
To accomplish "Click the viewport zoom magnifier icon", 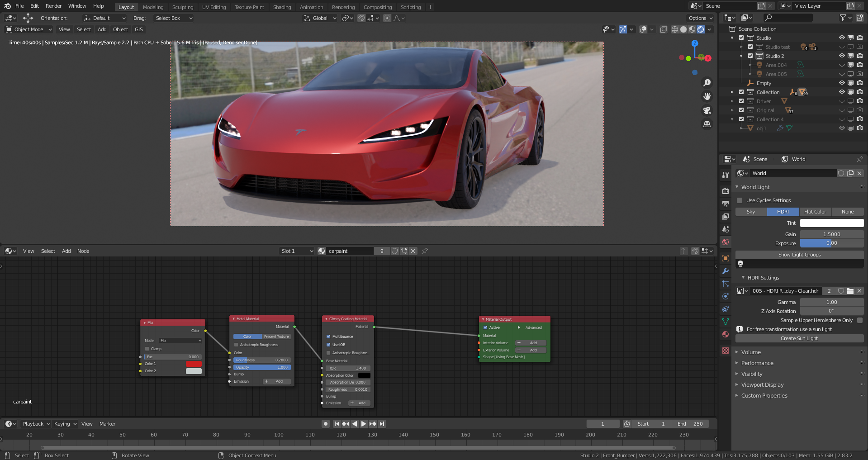I will [707, 83].
